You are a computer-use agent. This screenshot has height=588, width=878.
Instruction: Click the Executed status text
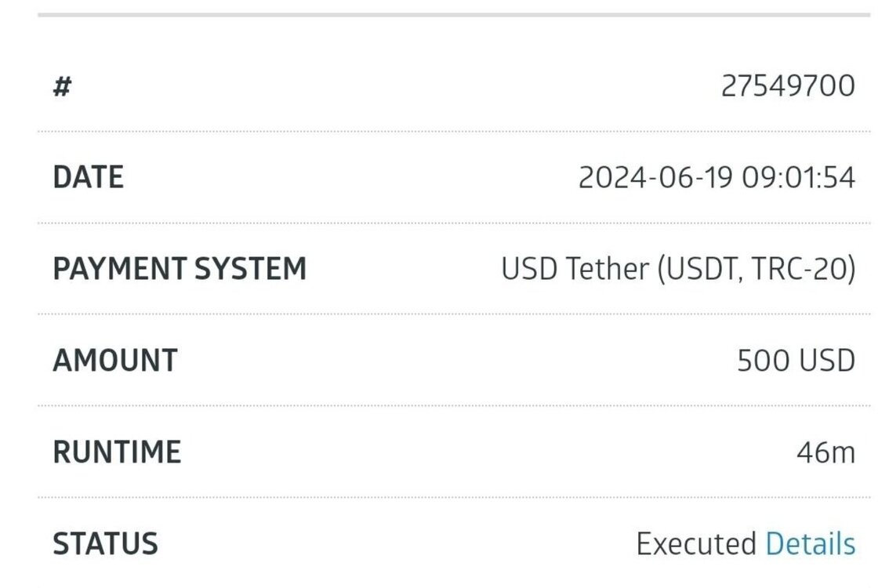click(697, 544)
